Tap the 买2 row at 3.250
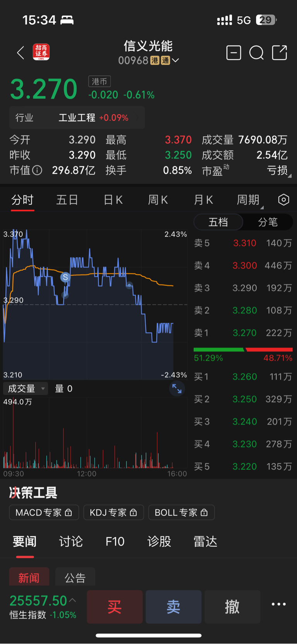297x644 pixels. pyautogui.click(x=243, y=399)
